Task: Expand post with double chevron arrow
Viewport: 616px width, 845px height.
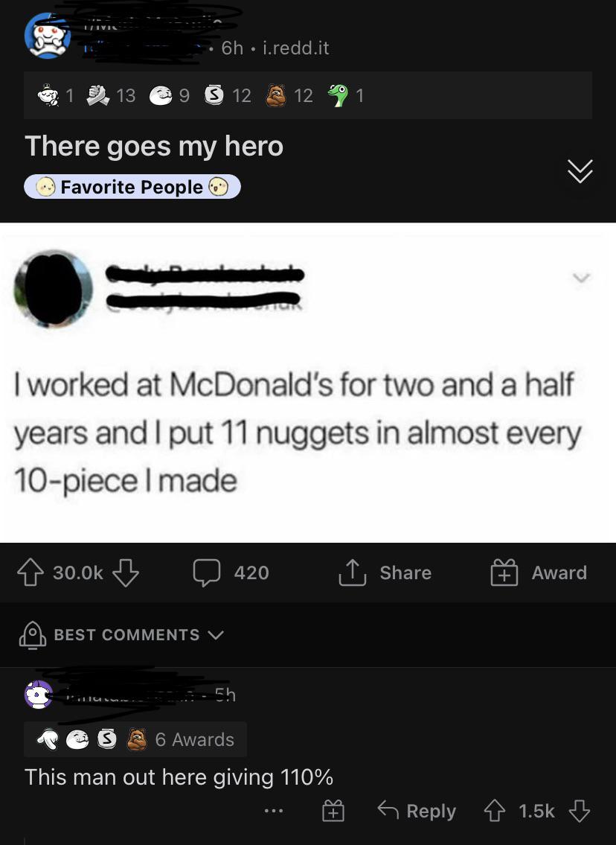Action: click(580, 171)
